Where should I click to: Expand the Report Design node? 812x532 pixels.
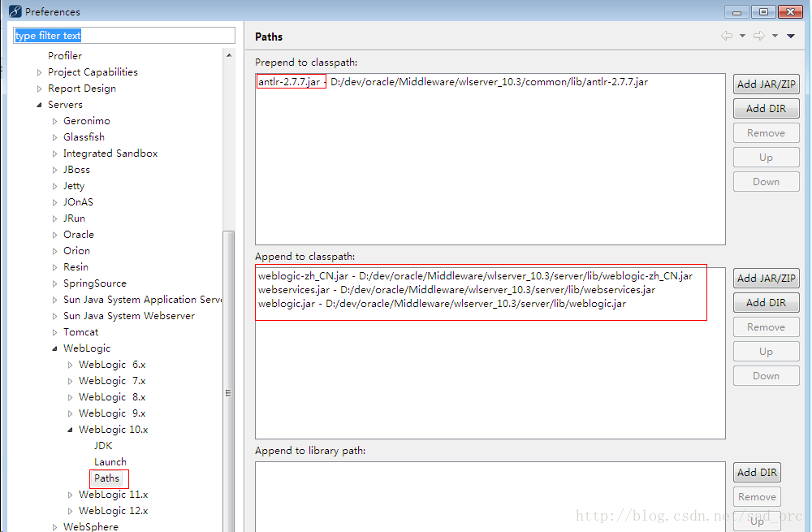coord(39,89)
